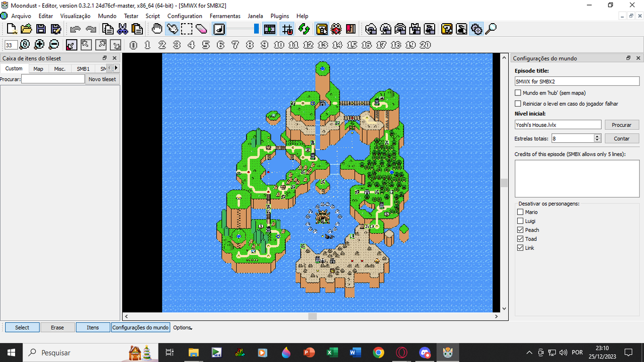Show more tileset tabs with right arrow
The width and height of the screenshot is (644, 362).
[x=116, y=68]
